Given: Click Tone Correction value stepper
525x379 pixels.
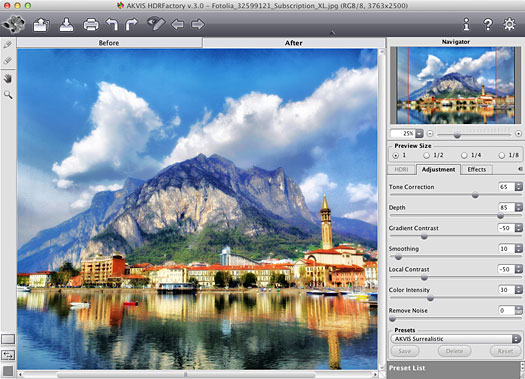Looking at the screenshot, I should tap(518, 187).
